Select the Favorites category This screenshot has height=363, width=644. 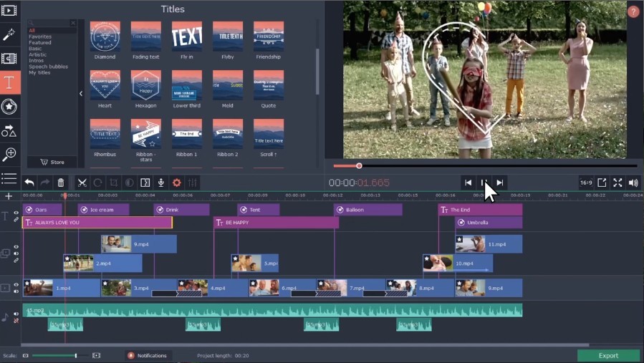click(40, 37)
